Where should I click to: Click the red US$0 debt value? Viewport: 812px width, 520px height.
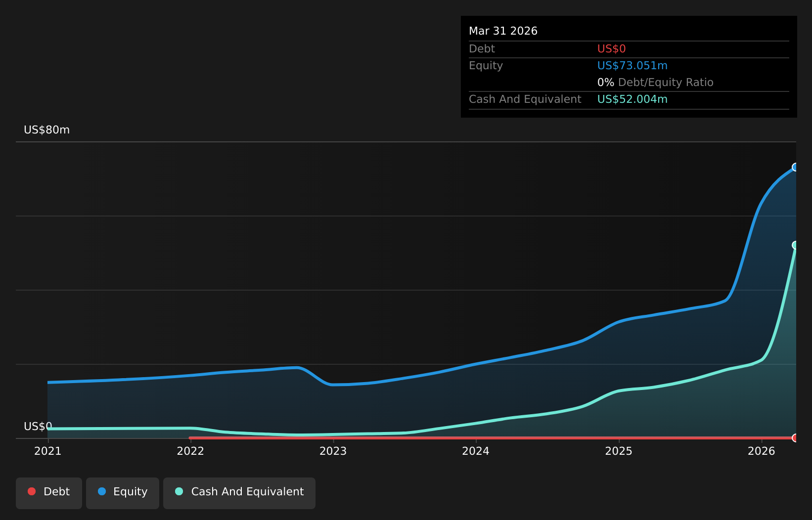click(612, 49)
